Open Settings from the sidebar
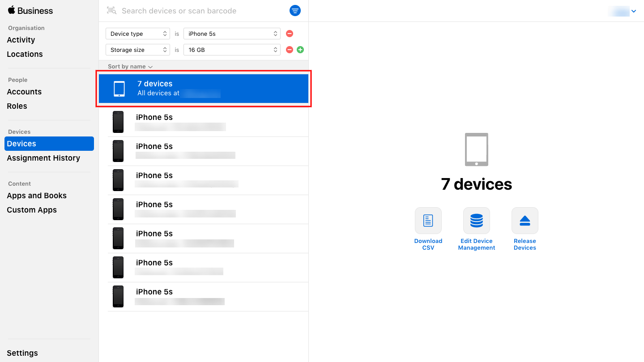The height and width of the screenshot is (362, 644). (22, 353)
